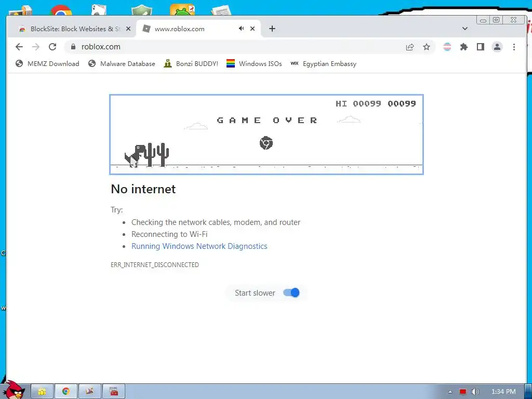532x399 pixels.
Task: Open Chrome from the taskbar
Action: (x=66, y=392)
